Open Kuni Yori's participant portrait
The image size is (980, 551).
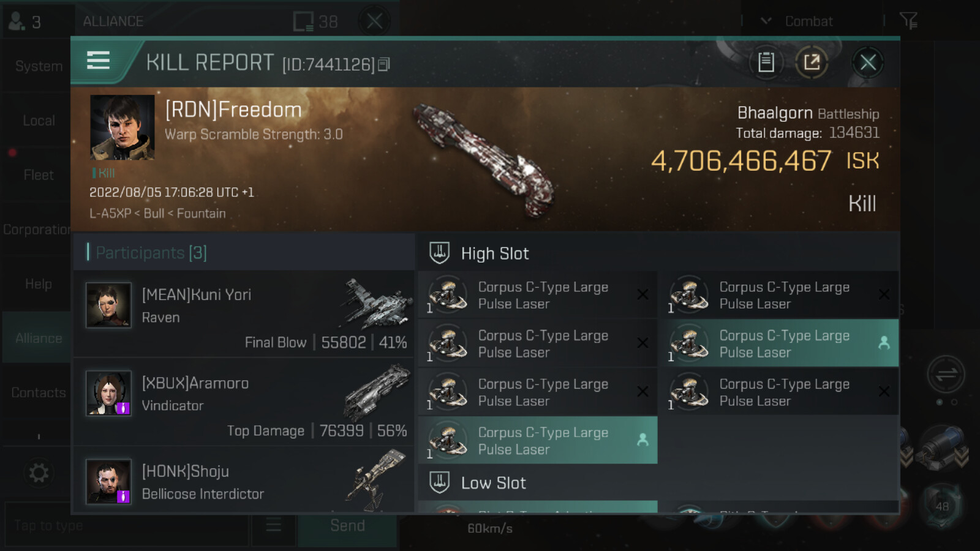(108, 305)
